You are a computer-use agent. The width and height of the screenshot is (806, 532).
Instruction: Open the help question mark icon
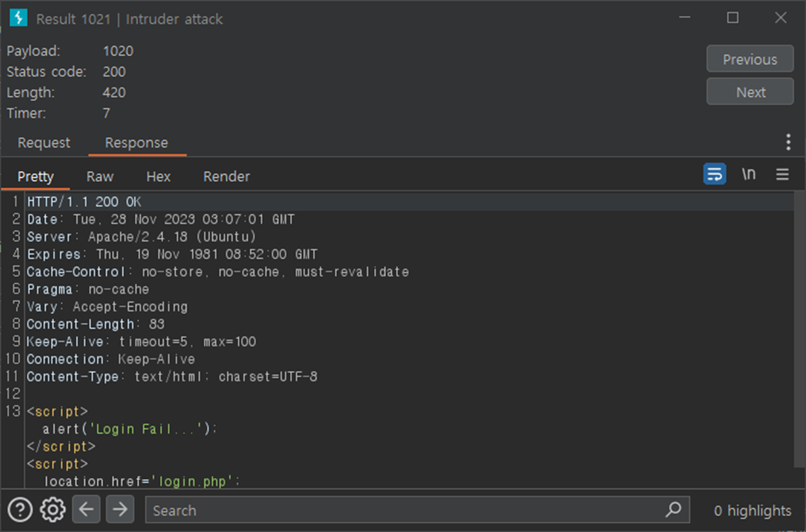pyautogui.click(x=20, y=510)
